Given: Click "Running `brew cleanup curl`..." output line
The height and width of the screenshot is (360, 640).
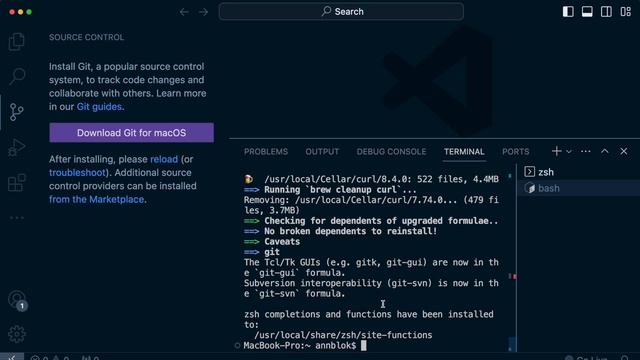Looking at the screenshot, I should pyautogui.click(x=340, y=190).
